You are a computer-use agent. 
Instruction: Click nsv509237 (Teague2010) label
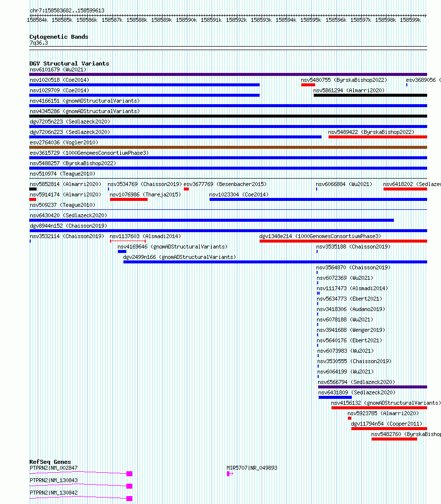pyautogui.click(x=62, y=205)
